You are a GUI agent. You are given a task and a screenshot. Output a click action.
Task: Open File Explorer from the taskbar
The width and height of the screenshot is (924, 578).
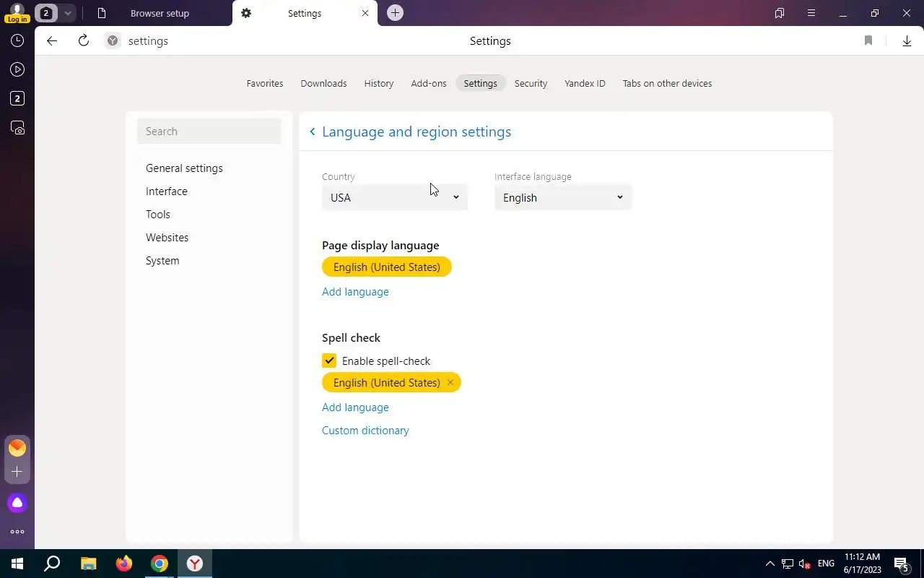(x=88, y=564)
